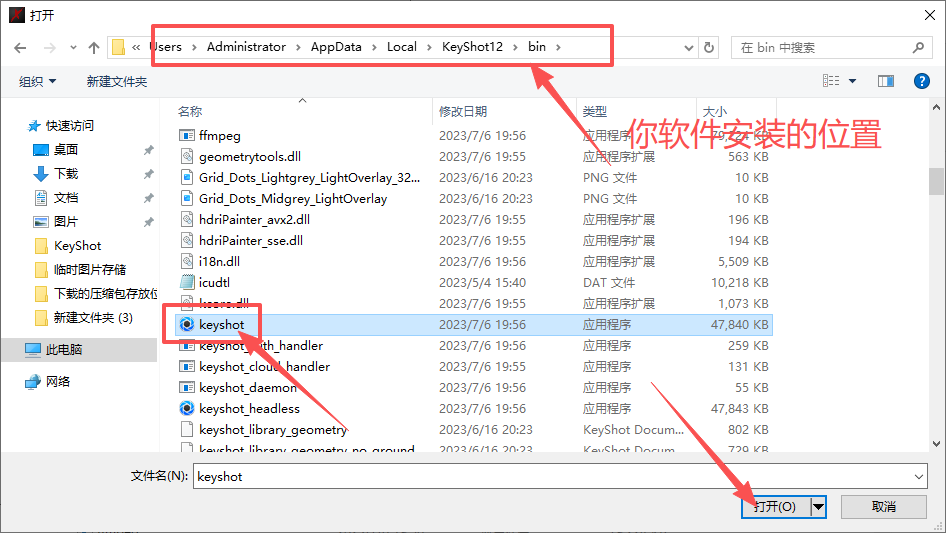The height and width of the screenshot is (533, 946).
Task: Click the scrollbar down arrow
Action: point(936,444)
